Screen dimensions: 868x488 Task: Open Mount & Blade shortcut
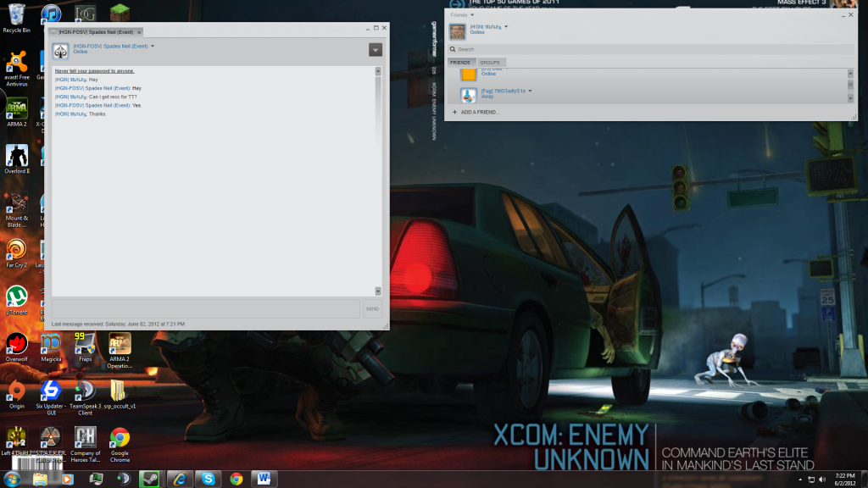coord(17,210)
